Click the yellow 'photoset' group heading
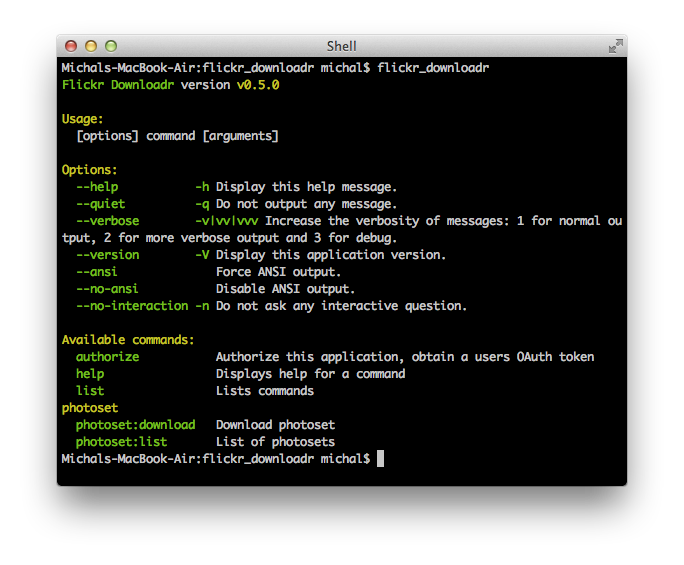Viewport: 684px width, 565px height. pyautogui.click(x=90, y=408)
